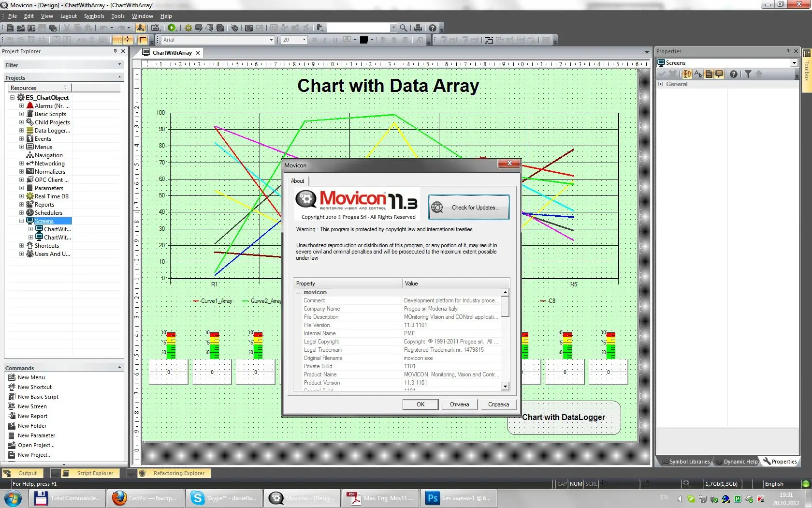The width and height of the screenshot is (812, 508).
Task: Click the Total Commander taskbar icon
Action: (x=67, y=498)
